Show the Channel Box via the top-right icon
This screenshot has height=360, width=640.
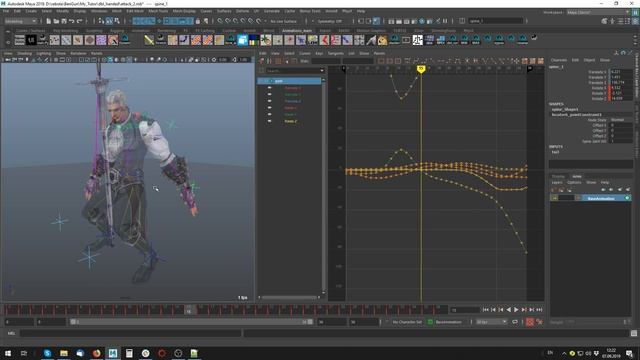coord(636,21)
